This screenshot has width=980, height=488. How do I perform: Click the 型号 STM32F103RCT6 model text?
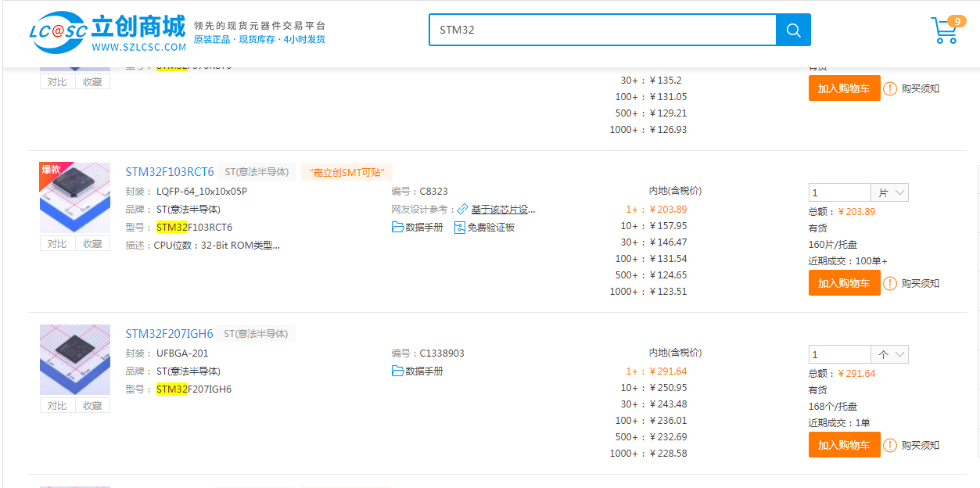[194, 228]
